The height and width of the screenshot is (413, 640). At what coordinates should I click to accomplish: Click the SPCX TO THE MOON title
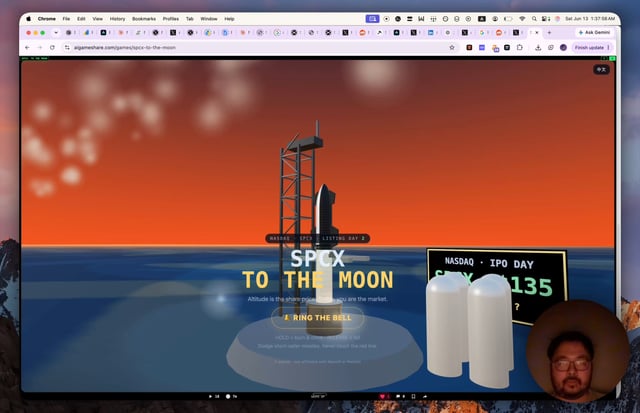point(318,270)
